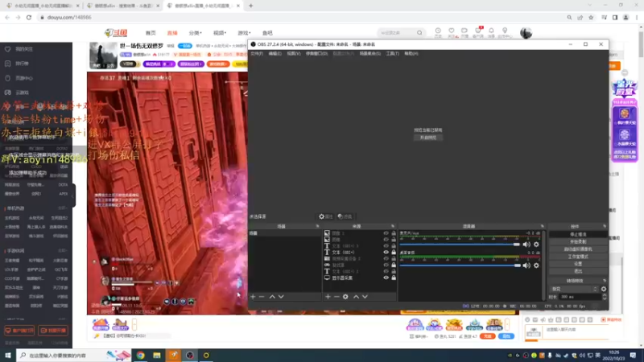Expand Douyu categories dropdown in navigation
Viewport: 644px width, 362px height.
click(195, 33)
